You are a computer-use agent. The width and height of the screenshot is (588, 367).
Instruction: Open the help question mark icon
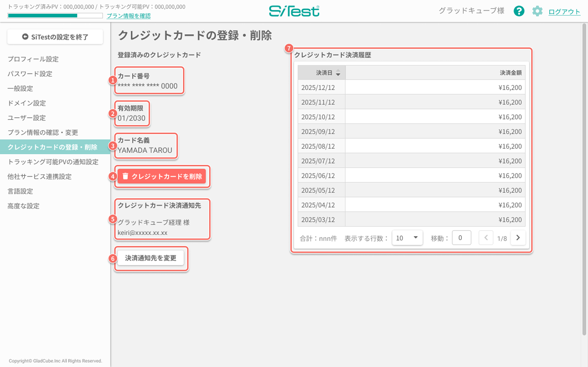[x=519, y=11]
